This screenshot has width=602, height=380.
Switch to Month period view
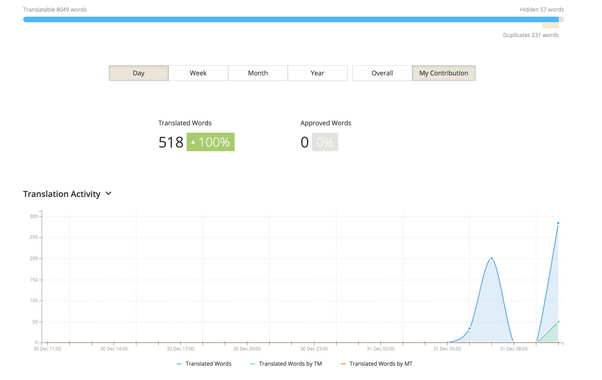[x=258, y=73]
